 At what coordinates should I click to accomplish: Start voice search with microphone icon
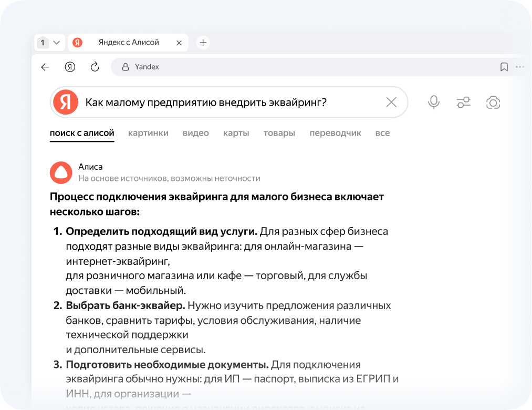(434, 102)
